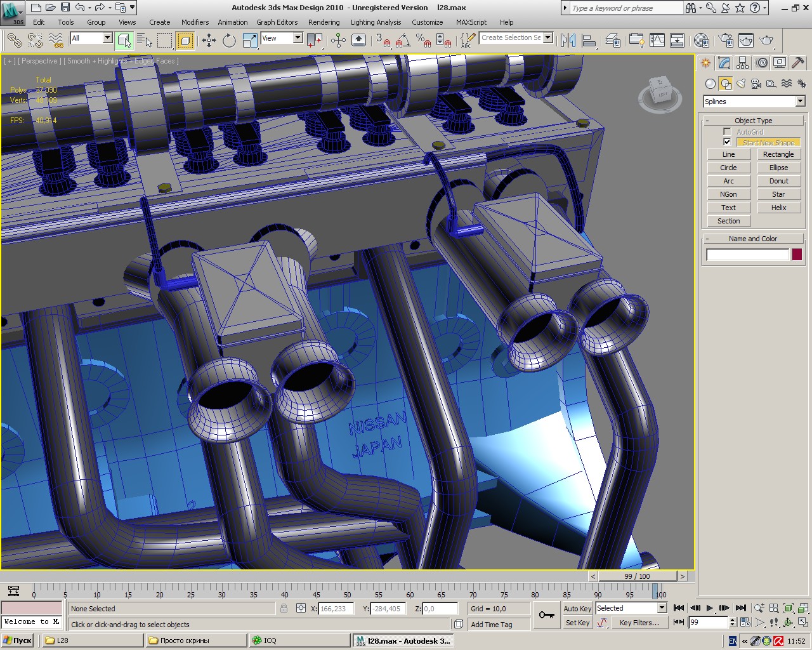Activate the Select and Move tool
This screenshot has height=650, width=812.
click(209, 41)
